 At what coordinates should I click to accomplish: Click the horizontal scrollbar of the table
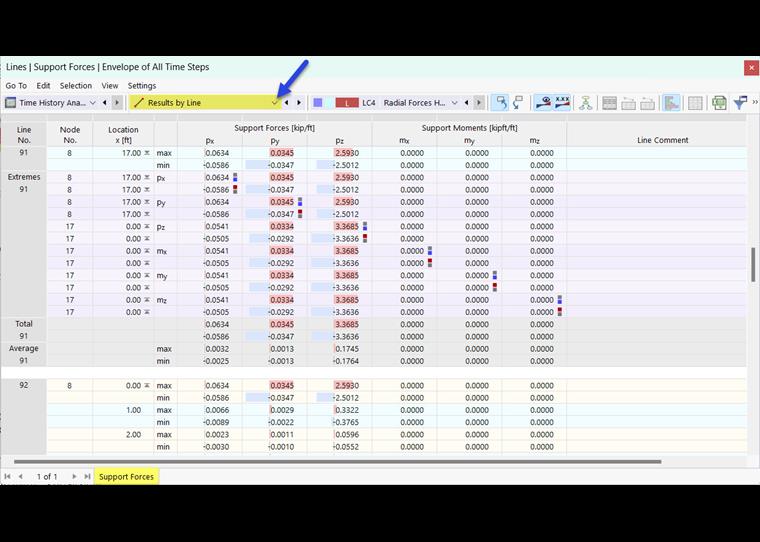tap(337, 462)
